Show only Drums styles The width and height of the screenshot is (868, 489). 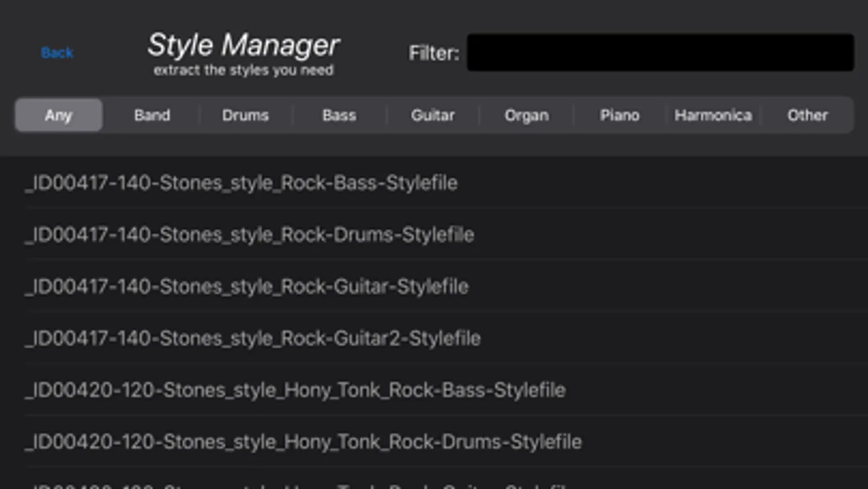(245, 115)
